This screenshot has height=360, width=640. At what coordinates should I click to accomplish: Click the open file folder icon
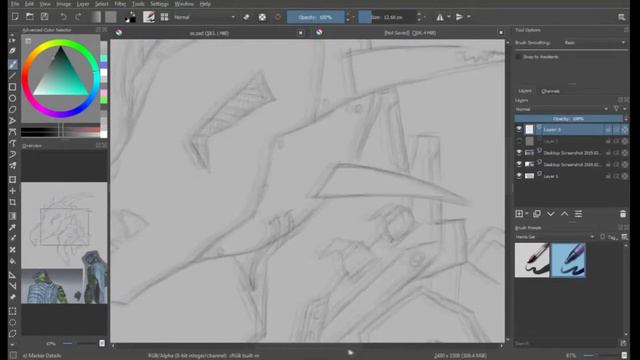coord(30,17)
